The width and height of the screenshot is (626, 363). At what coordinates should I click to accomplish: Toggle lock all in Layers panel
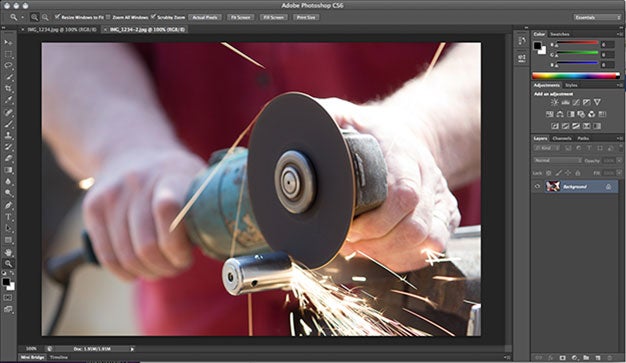(578, 173)
